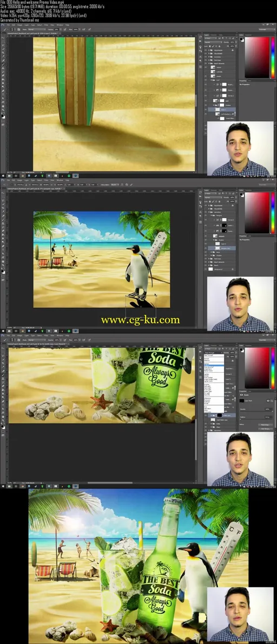This screenshot has width=277, height=644.
Task: Select the Move tool in penguin frame
Action: pyautogui.click(x=3, y=193)
